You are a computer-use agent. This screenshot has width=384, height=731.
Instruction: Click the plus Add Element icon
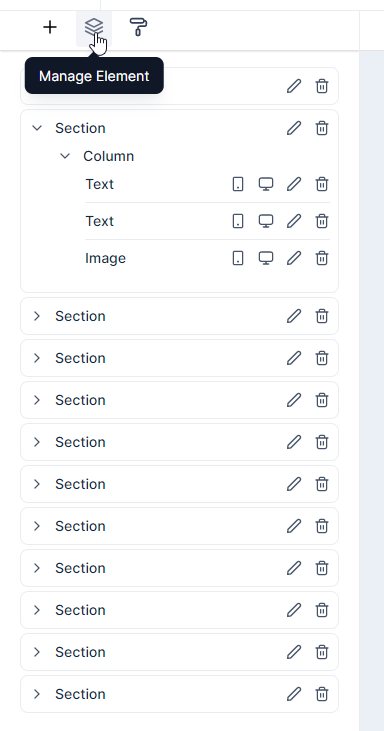[x=50, y=28]
